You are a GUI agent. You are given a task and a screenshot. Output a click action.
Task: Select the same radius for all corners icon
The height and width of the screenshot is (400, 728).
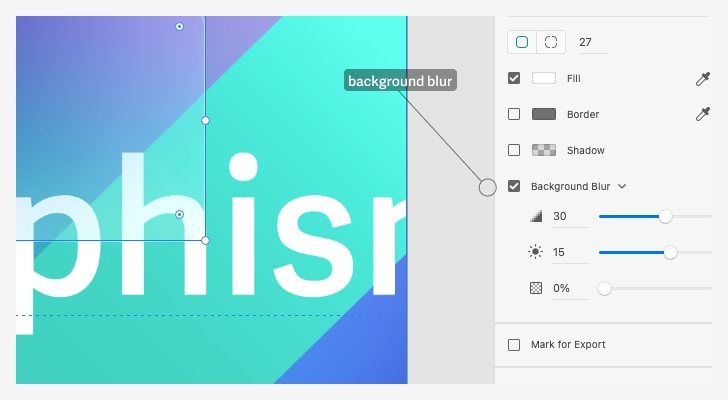(522, 42)
